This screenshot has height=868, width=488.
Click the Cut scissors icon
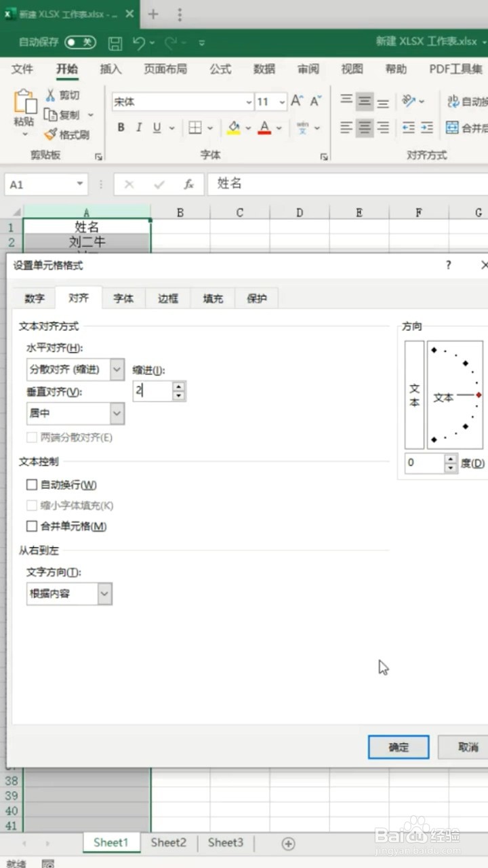pyautogui.click(x=50, y=95)
